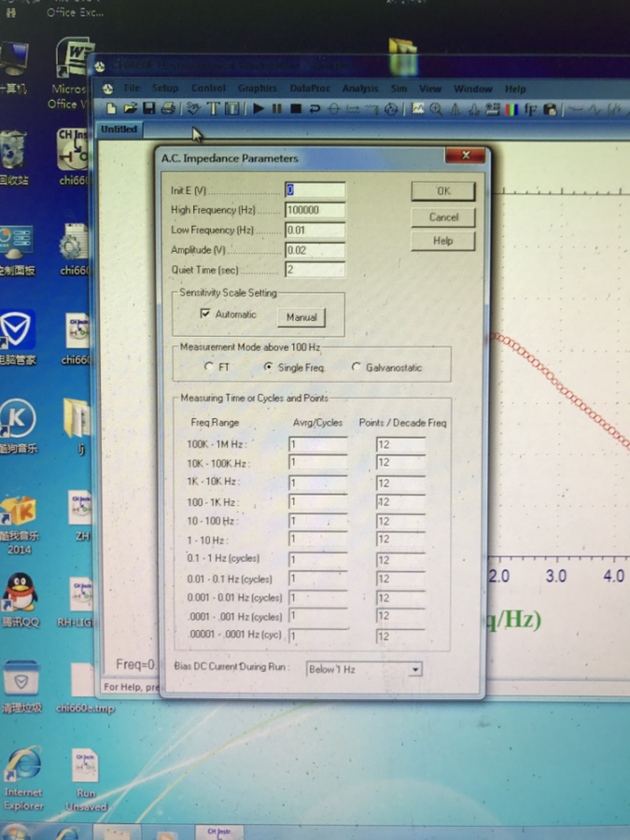Click Avrg/Cycles field for 100K - 1M Hz
The height and width of the screenshot is (840, 630).
(x=318, y=444)
